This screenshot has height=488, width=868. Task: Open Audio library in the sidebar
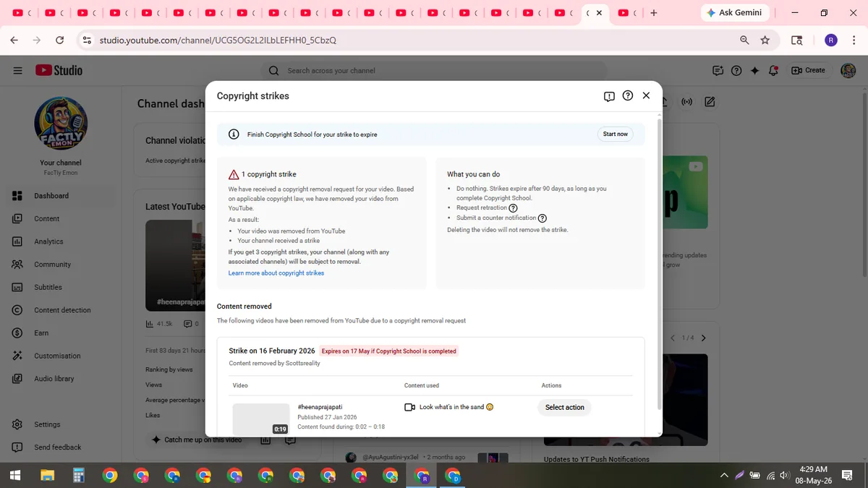[x=61, y=379]
